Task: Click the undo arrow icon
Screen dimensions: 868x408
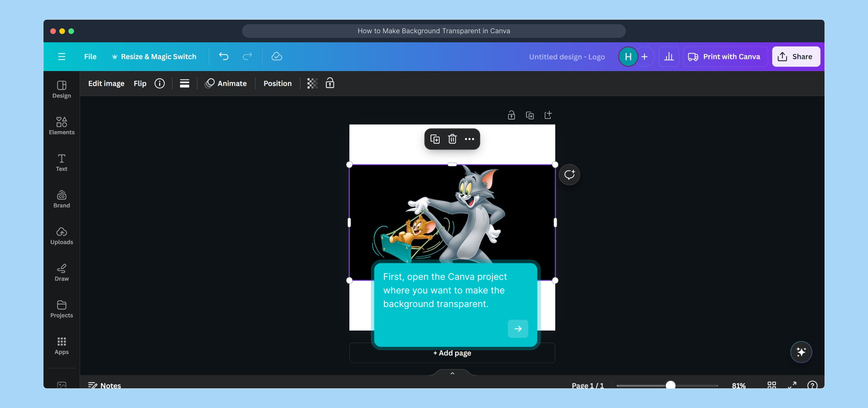Action: click(x=224, y=57)
